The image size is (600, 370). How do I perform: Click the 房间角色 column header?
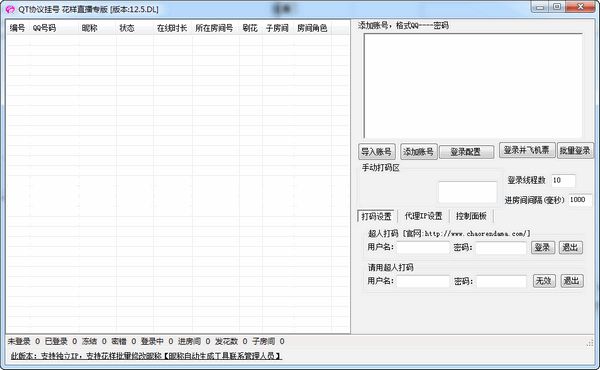[312, 28]
